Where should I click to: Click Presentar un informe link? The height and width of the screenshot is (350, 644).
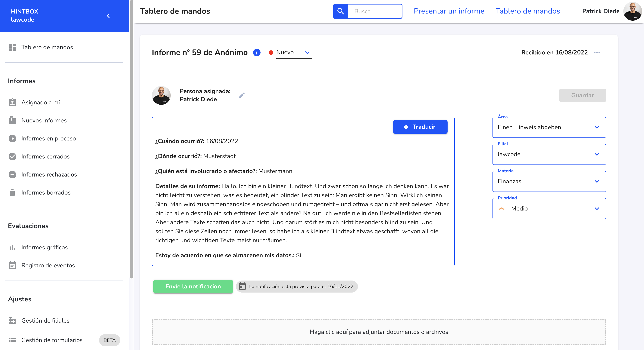(x=449, y=11)
